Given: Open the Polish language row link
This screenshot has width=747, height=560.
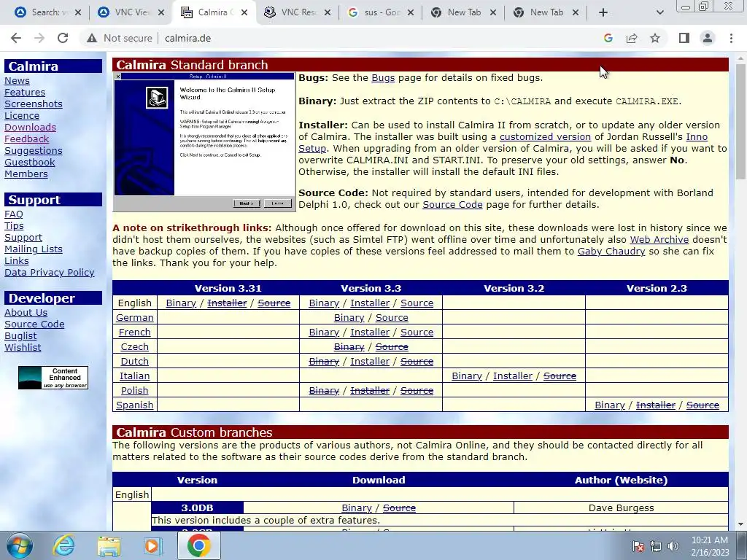Looking at the screenshot, I should click(x=134, y=391).
